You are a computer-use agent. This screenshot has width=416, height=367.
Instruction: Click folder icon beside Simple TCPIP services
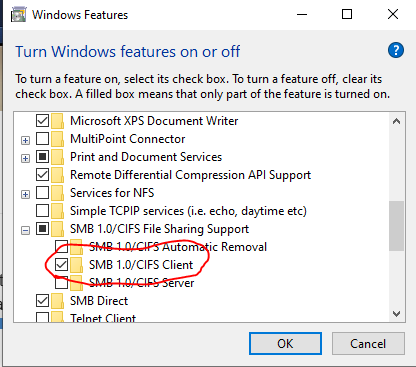click(x=57, y=211)
